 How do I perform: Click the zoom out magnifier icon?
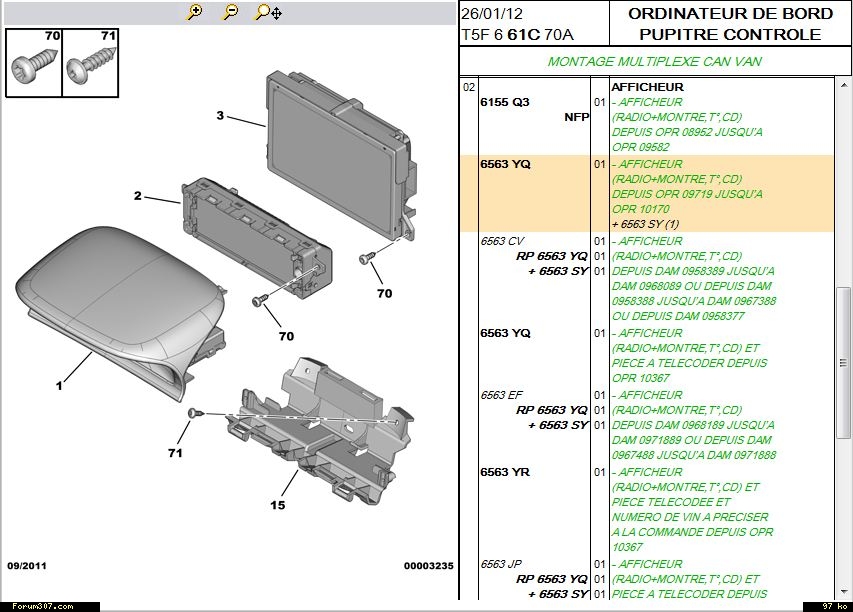point(231,13)
